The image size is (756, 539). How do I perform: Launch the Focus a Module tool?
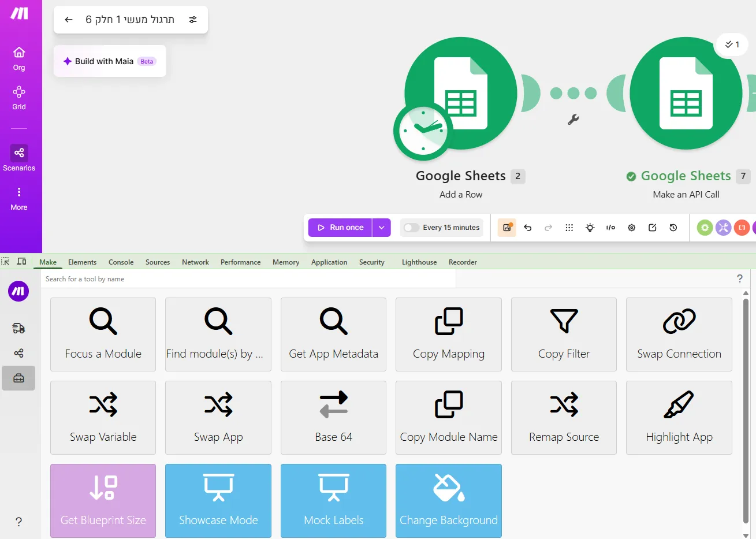tap(103, 334)
